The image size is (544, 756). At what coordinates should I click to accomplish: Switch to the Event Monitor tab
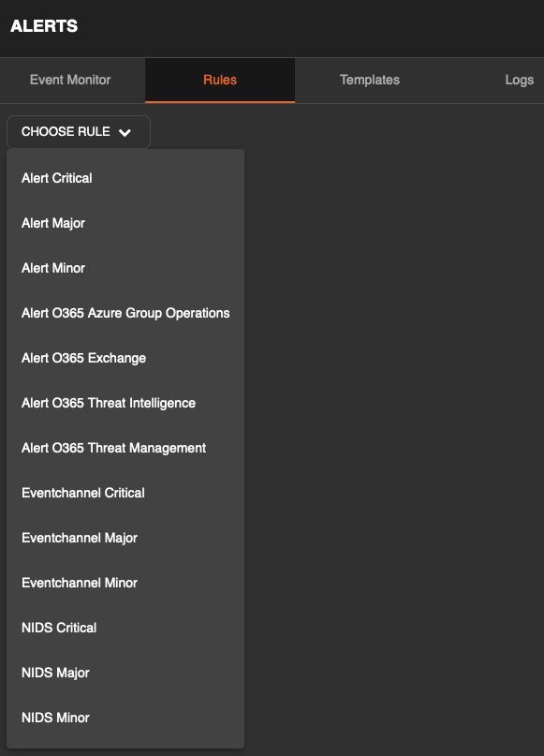70,80
